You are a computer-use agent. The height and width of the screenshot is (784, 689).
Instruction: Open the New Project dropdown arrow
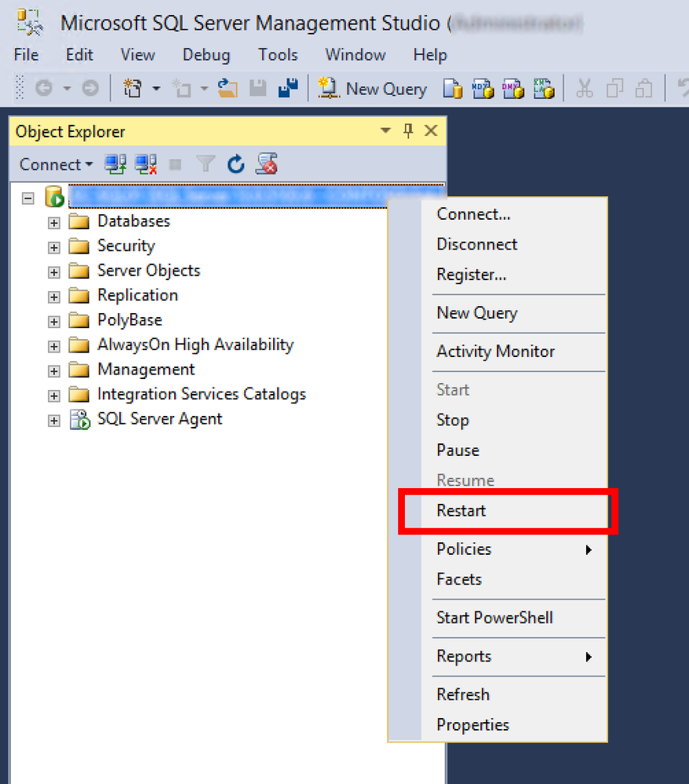click(156, 89)
